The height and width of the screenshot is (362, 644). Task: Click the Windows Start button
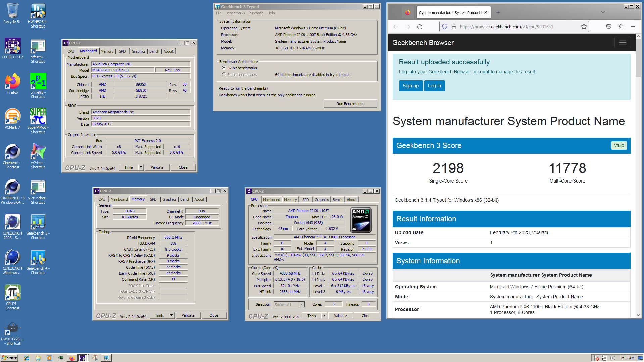pyautogui.click(x=9, y=358)
